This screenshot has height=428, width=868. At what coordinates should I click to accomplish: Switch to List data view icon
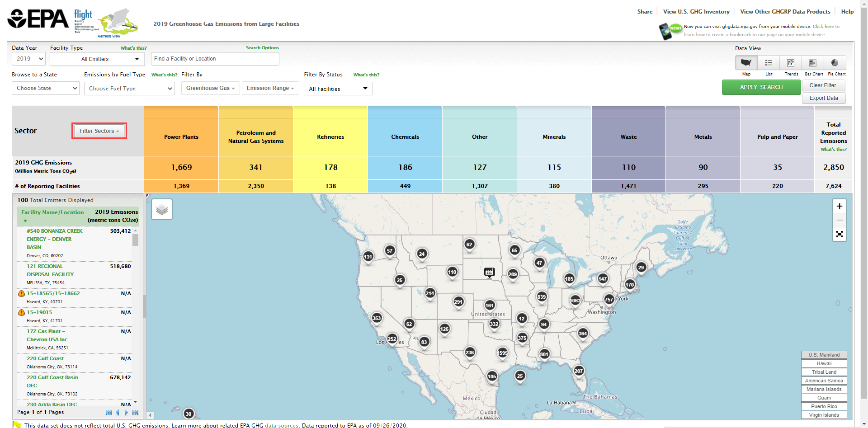(768, 63)
